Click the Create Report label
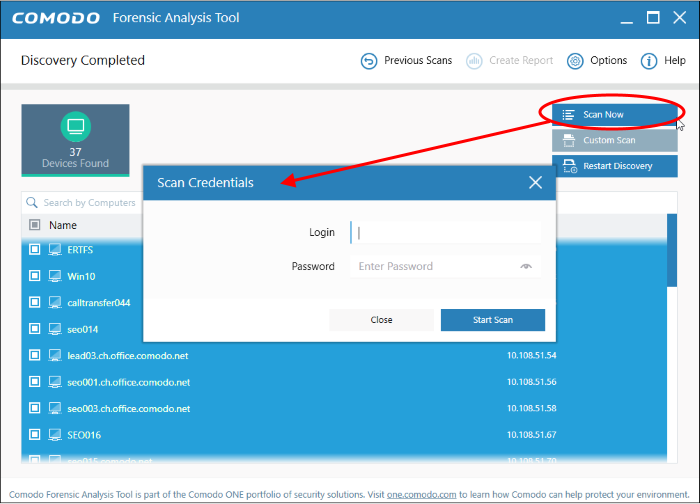The width and height of the screenshot is (700, 504). (x=521, y=60)
